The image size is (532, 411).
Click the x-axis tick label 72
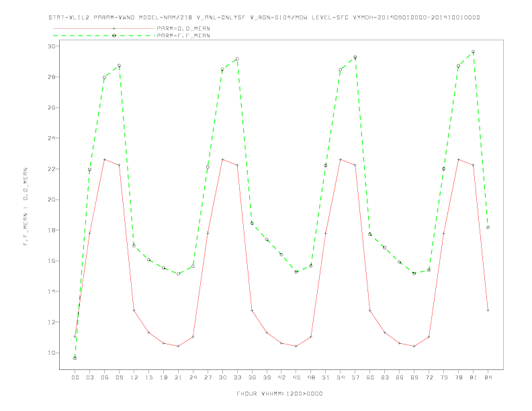pyautogui.click(x=429, y=377)
